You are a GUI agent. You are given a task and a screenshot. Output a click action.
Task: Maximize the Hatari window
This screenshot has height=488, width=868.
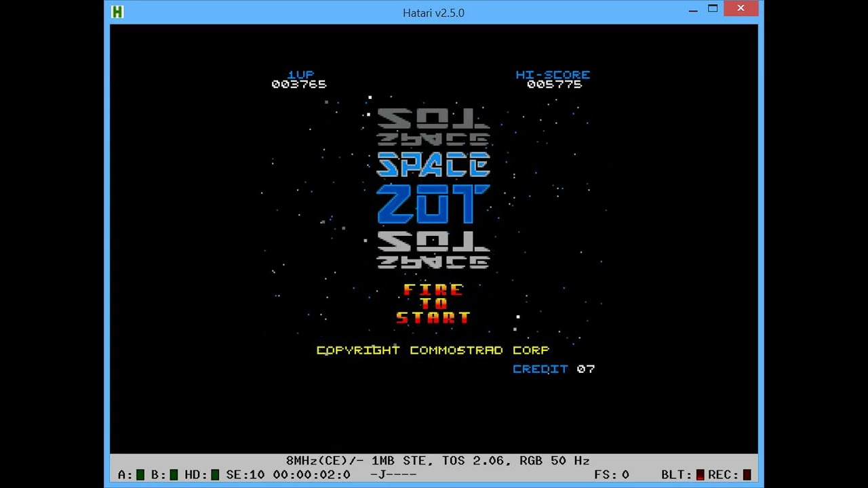(713, 9)
